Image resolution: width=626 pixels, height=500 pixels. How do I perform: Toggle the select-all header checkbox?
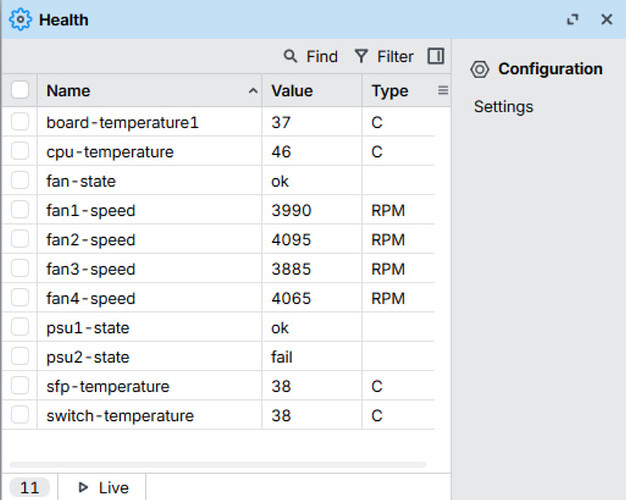(20, 91)
